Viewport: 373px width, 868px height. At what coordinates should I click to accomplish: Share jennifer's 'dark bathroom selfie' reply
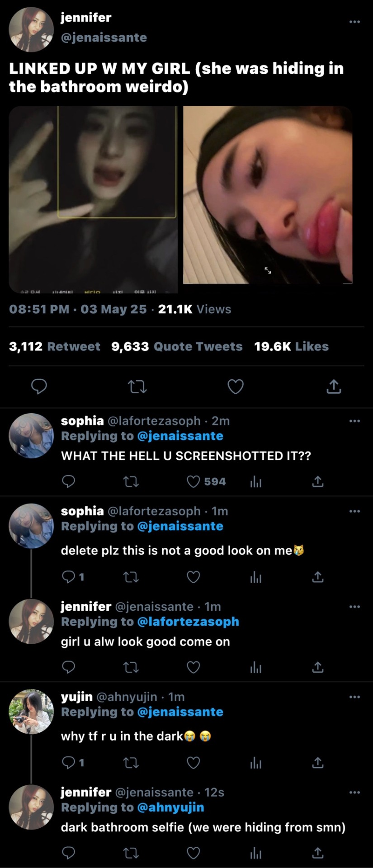point(318,853)
